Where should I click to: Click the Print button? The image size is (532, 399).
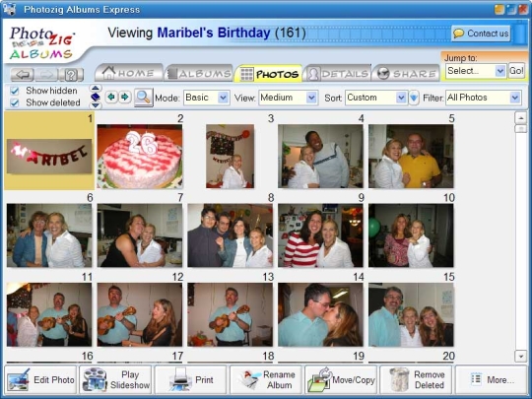pos(190,379)
